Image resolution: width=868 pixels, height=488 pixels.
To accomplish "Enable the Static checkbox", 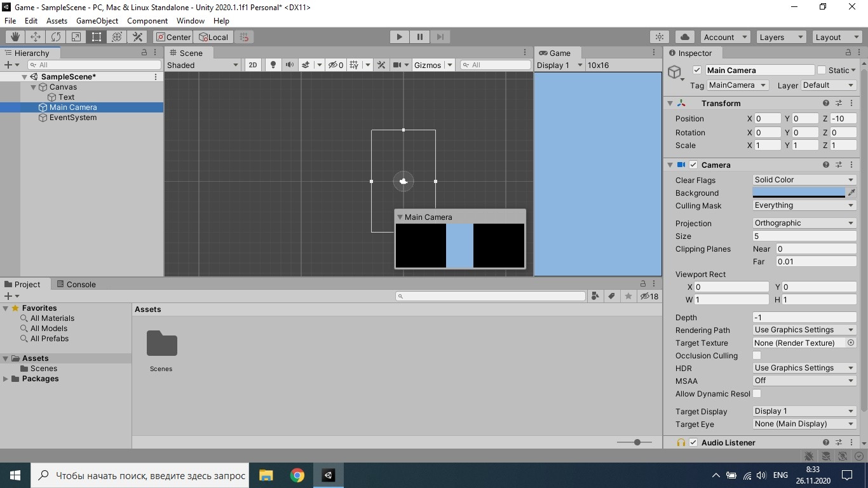I will coord(822,70).
